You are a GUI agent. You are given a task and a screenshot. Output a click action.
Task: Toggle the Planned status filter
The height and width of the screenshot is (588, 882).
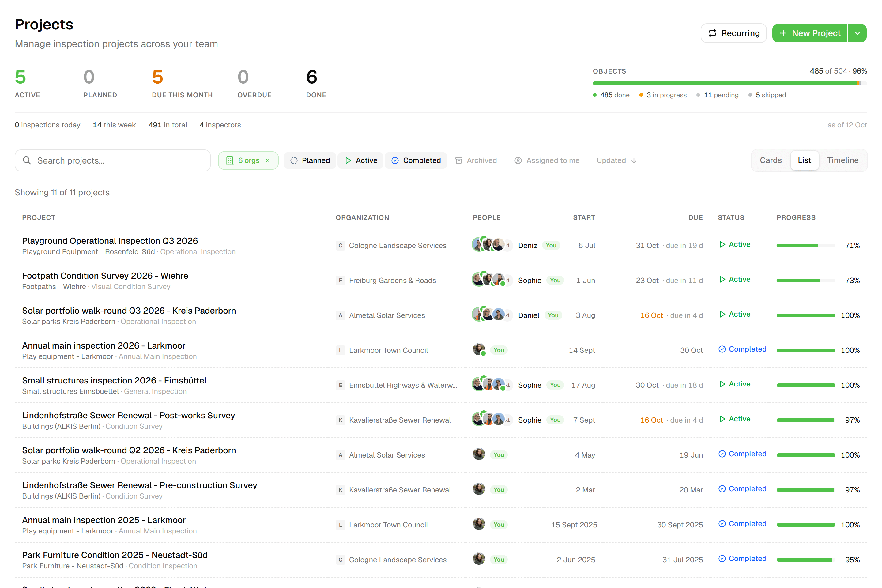pos(310,160)
